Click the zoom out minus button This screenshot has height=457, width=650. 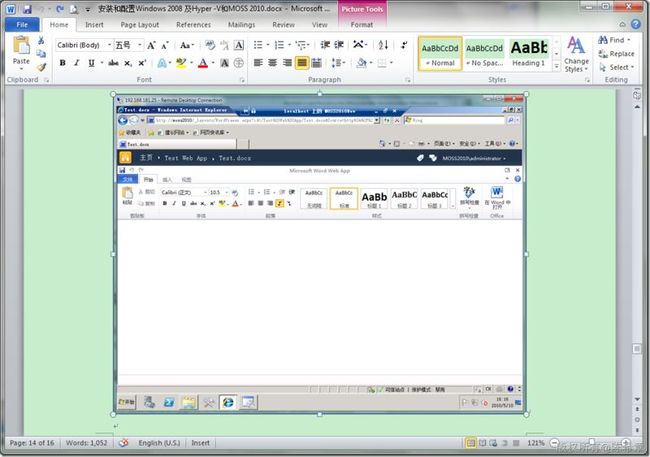pyautogui.click(x=554, y=443)
